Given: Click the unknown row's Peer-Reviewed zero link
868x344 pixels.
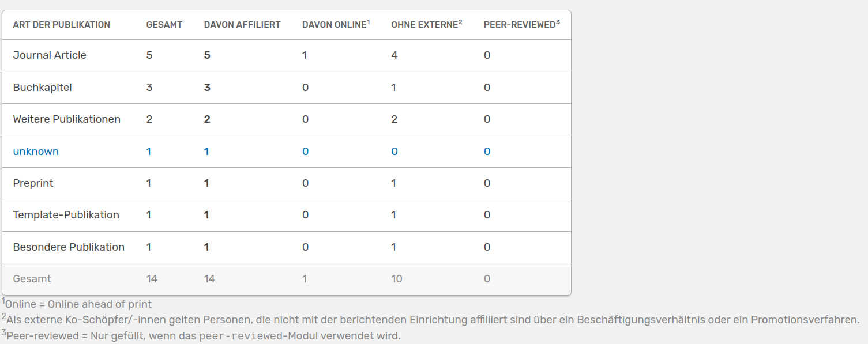Looking at the screenshot, I should (x=487, y=152).
